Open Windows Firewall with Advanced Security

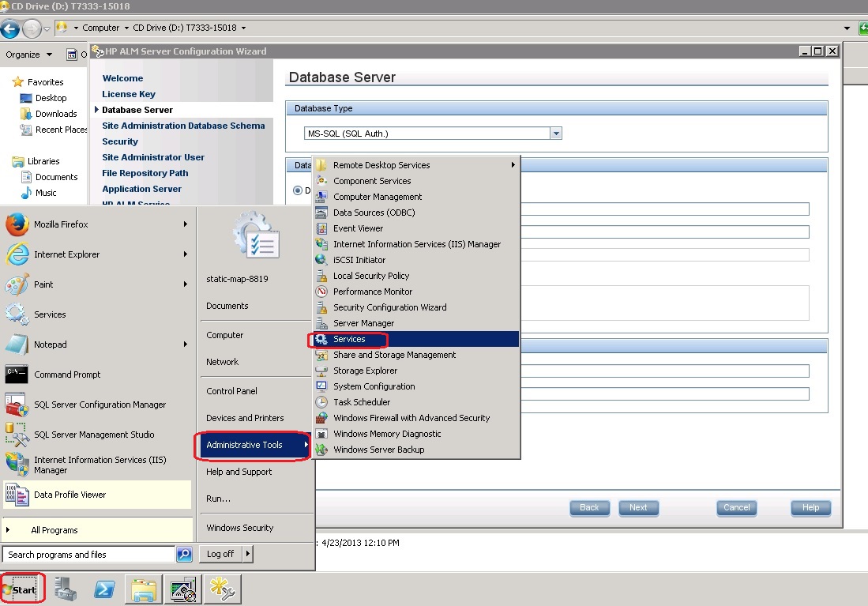(x=411, y=418)
